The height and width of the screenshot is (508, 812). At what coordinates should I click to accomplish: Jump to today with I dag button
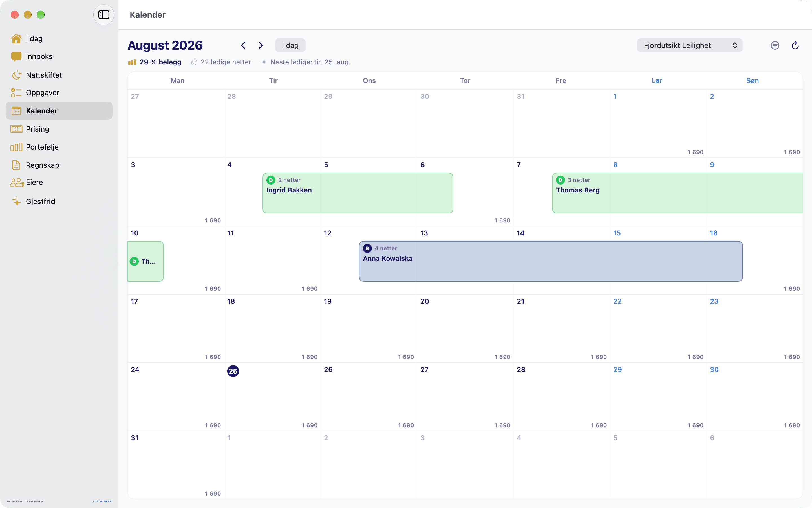[290, 45]
